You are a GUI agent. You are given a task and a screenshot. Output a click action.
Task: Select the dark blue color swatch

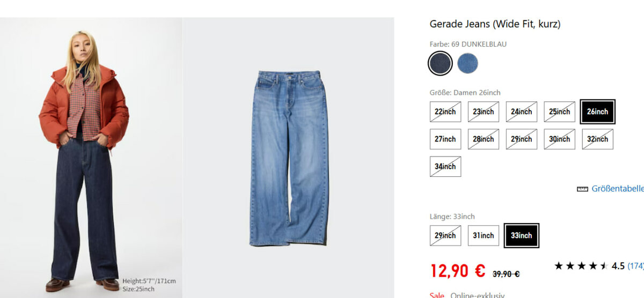440,63
